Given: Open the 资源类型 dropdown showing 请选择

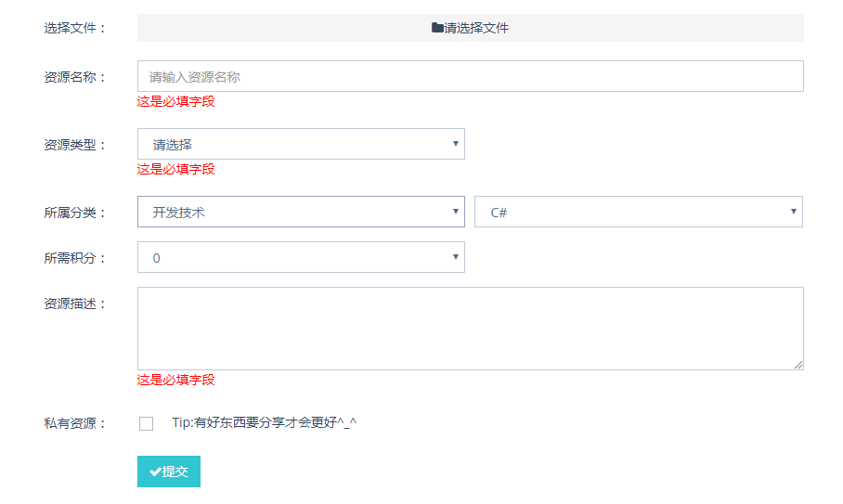Looking at the screenshot, I should click(301, 144).
